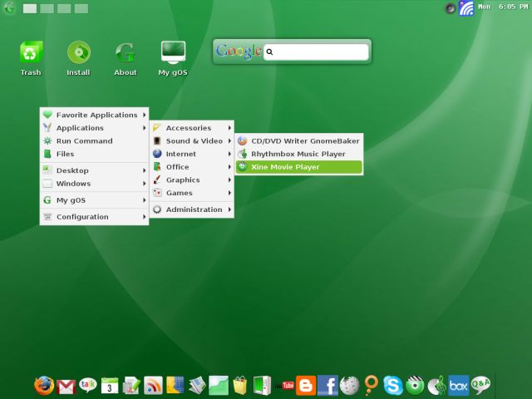Screen dimensions: 532x399
Task: Click the Install desktop icon
Action: click(x=78, y=55)
